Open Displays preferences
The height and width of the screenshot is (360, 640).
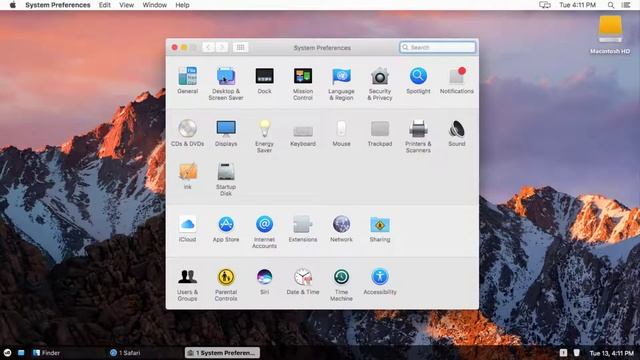pos(226,133)
